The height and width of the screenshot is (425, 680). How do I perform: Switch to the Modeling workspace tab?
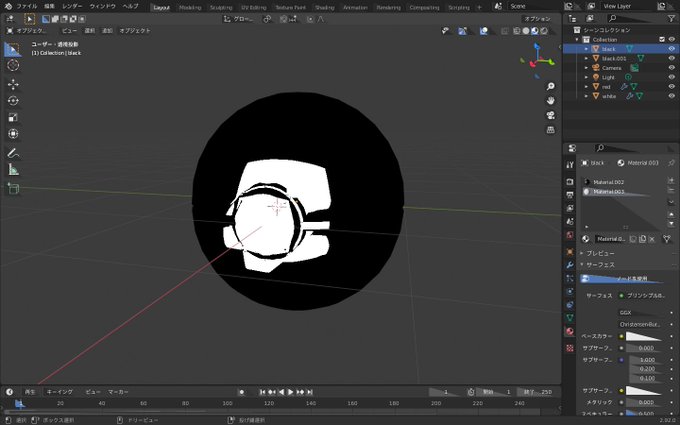[190, 7]
